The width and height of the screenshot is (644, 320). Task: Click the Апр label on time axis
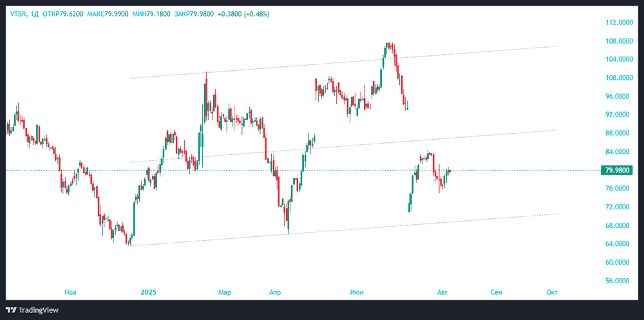[x=275, y=292]
